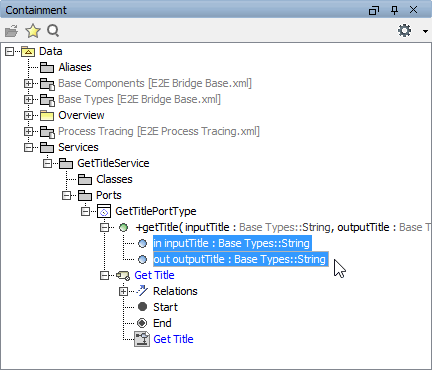Click the End final node icon
Viewport: 432px width, 370px height.
142,323
